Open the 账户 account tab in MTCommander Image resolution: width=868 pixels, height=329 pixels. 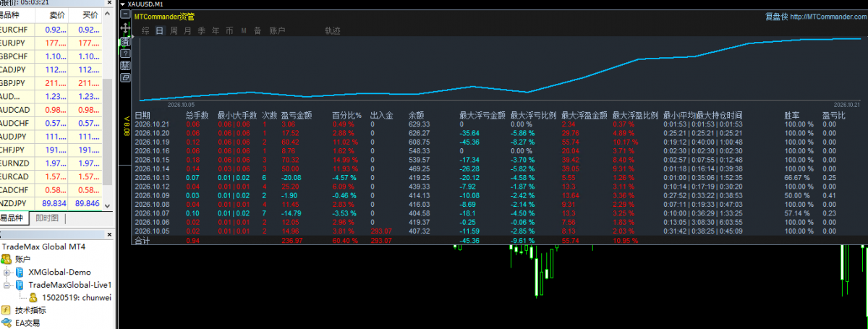[x=277, y=30]
